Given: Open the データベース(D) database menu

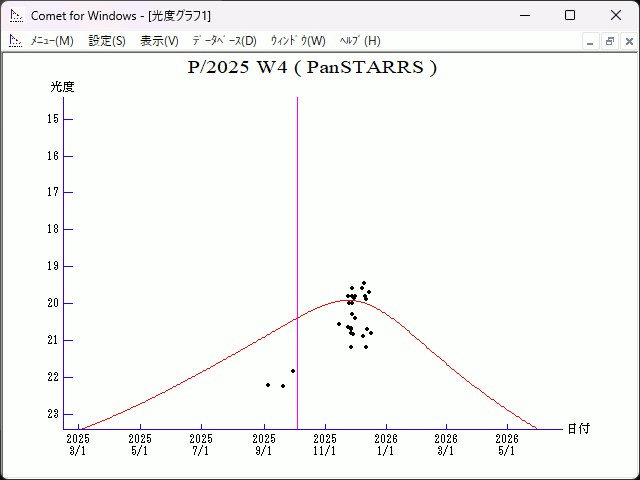Looking at the screenshot, I should (x=224, y=41).
